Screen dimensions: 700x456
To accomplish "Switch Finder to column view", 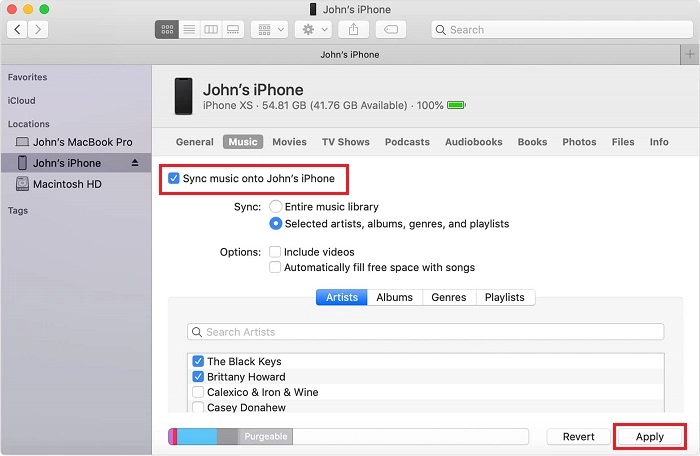I will tap(211, 30).
